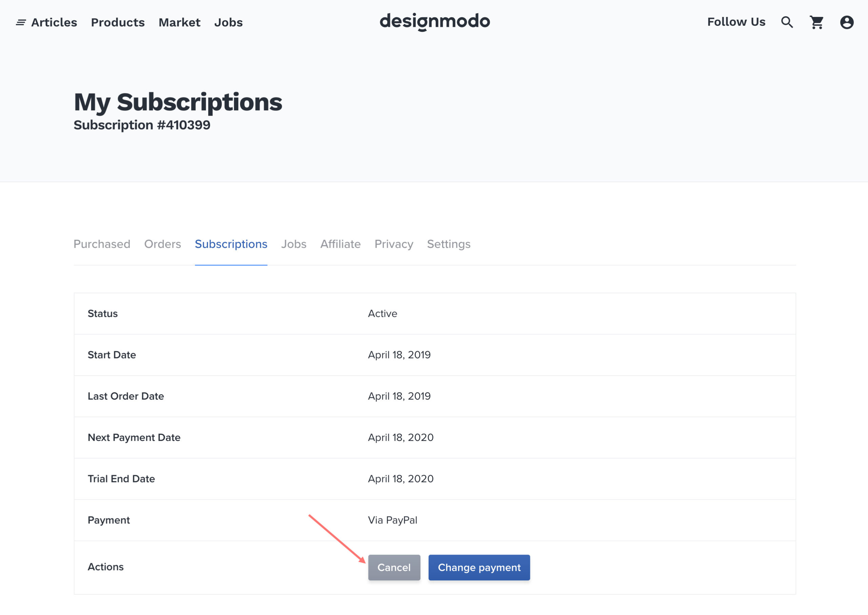Open the search icon in header

pyautogui.click(x=787, y=22)
